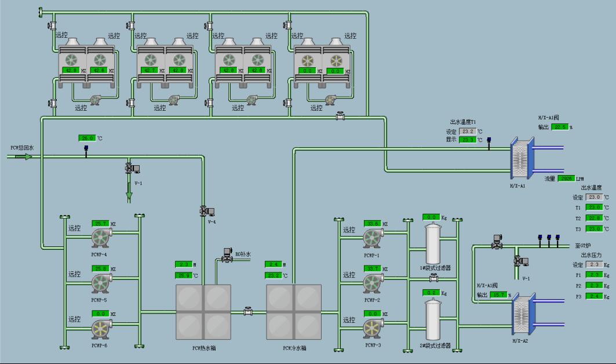The image size is (616, 364).
Task: Select the PCW冷水箱 cold water tank
Action: [293, 312]
